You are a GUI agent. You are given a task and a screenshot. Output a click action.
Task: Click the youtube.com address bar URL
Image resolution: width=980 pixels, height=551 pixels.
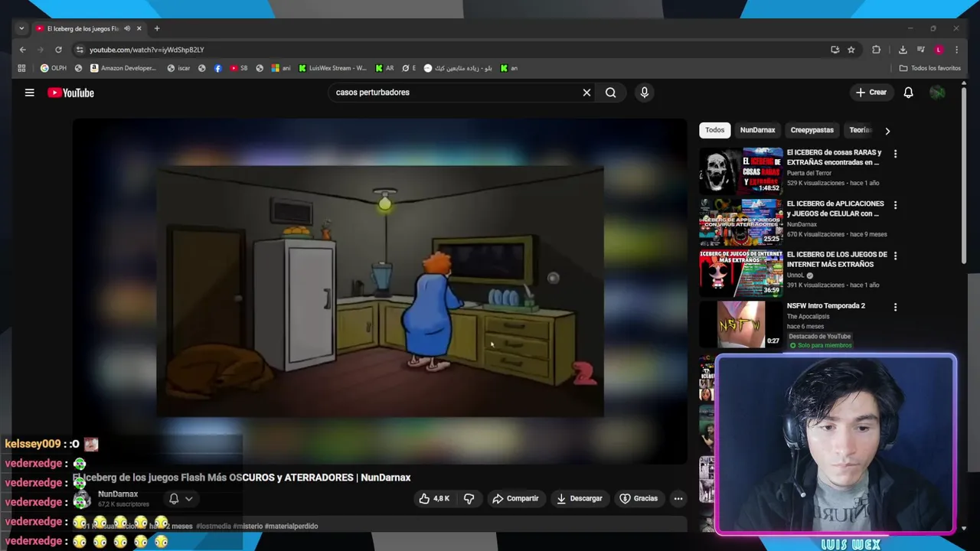pos(147,50)
